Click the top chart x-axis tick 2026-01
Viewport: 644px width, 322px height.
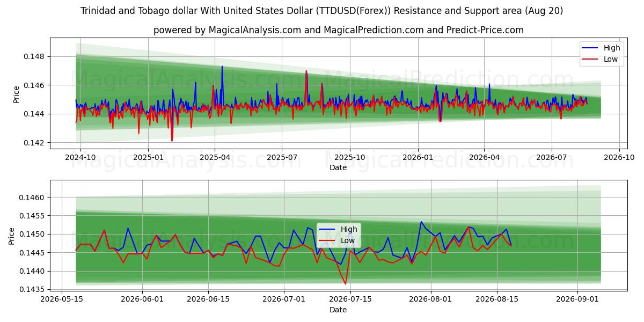[x=418, y=157]
